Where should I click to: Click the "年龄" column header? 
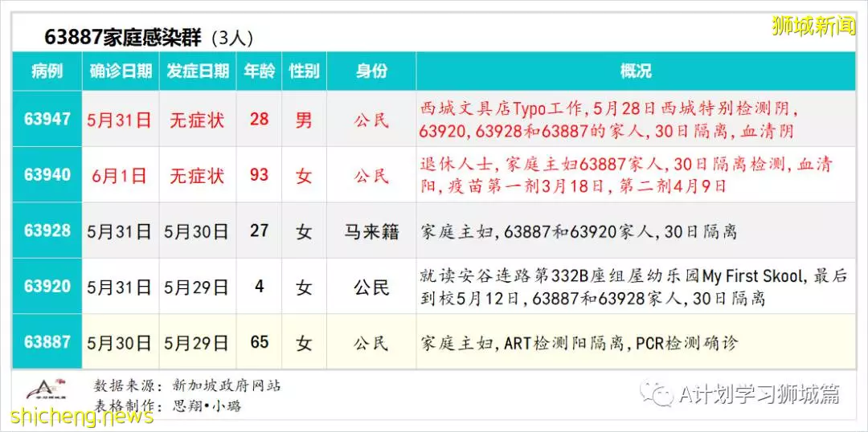coord(259,71)
